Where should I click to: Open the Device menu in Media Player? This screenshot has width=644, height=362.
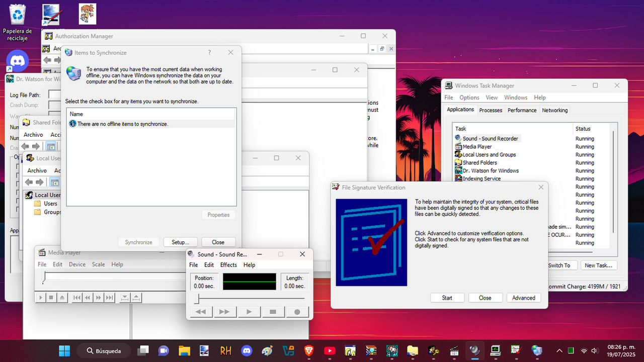coord(77,264)
